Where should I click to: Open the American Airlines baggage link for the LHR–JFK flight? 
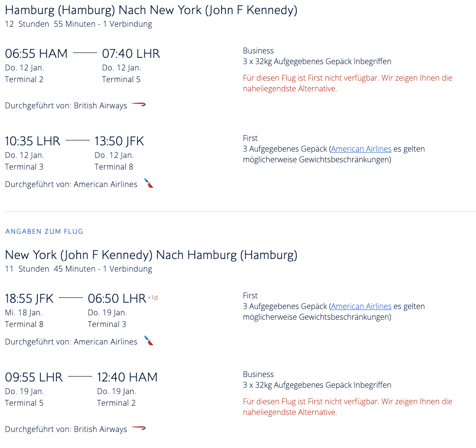(x=361, y=149)
